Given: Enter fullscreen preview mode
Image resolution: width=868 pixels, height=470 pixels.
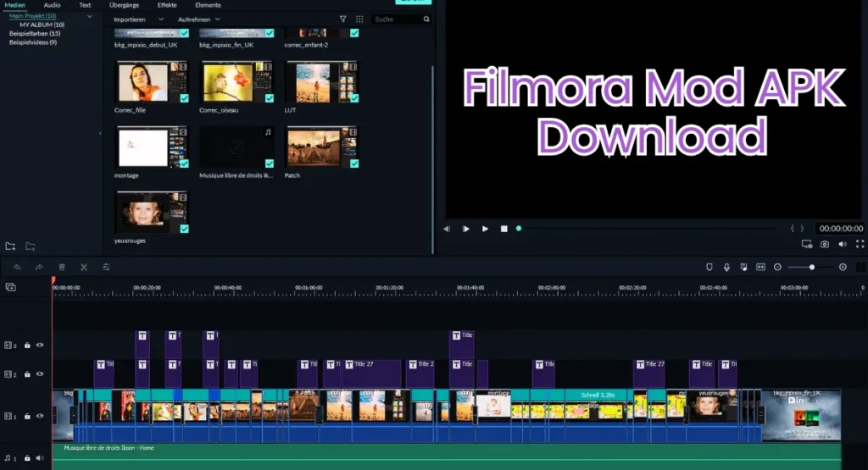Looking at the screenshot, I should coord(860,244).
